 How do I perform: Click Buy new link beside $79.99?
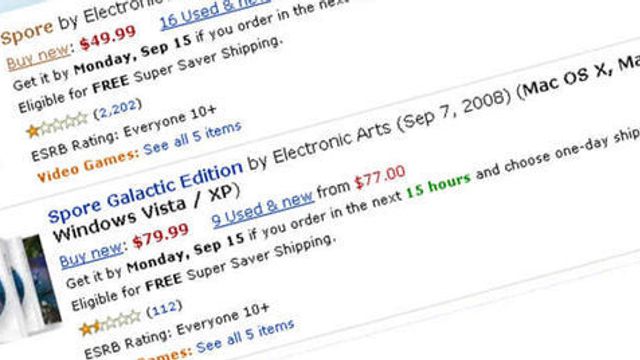[91, 255]
